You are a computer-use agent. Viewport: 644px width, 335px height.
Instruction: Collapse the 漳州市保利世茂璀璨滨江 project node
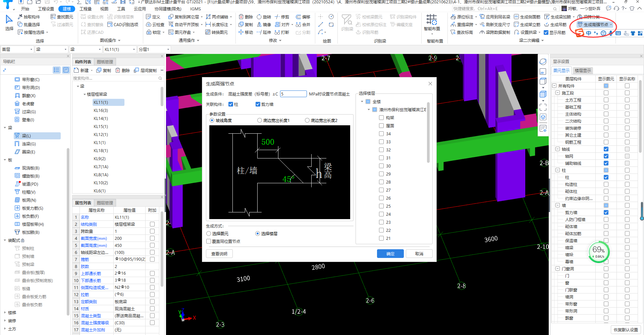369,110
